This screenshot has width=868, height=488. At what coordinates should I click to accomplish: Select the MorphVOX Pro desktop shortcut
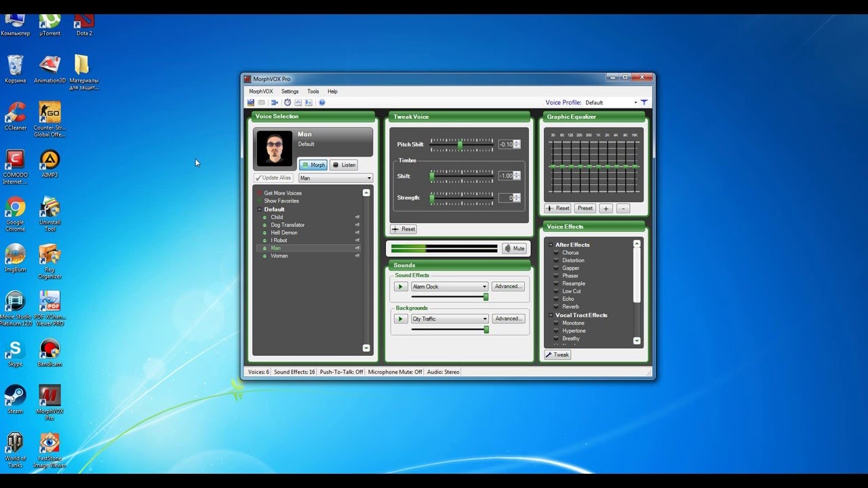click(x=50, y=403)
